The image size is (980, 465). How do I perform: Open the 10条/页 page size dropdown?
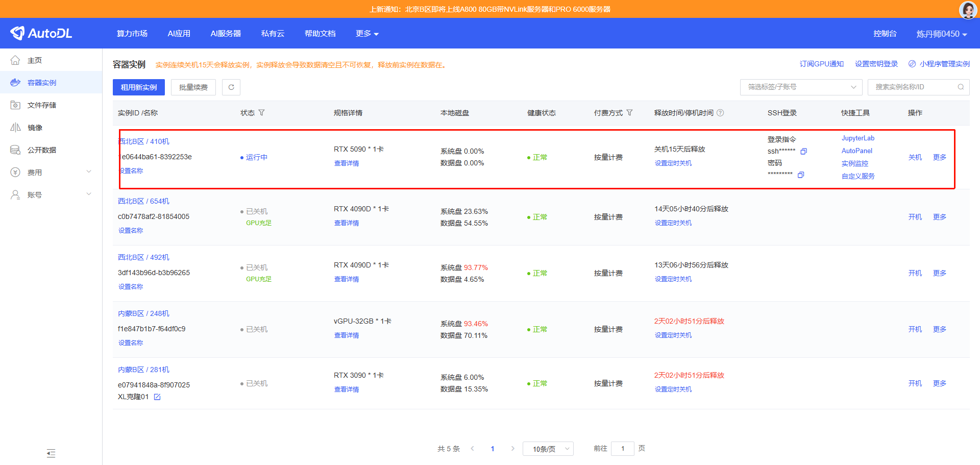point(548,449)
